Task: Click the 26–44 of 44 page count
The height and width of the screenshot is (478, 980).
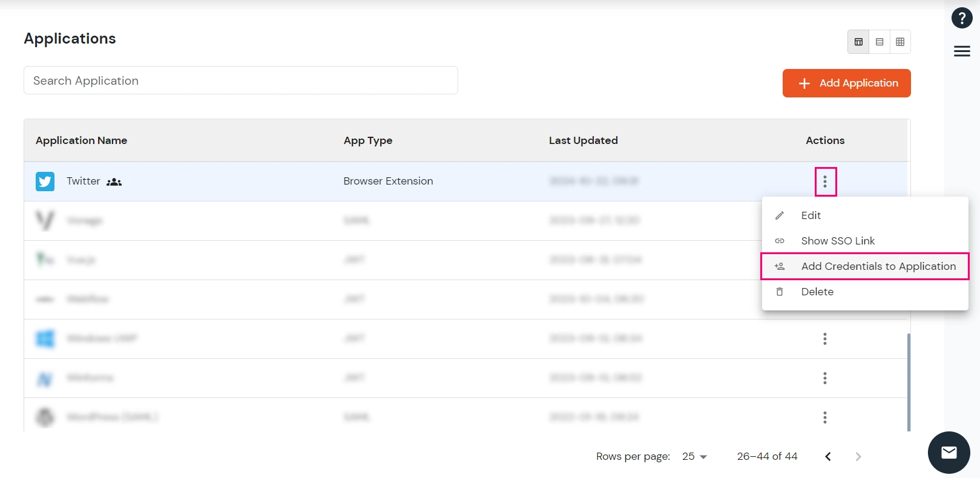Action: [767, 456]
